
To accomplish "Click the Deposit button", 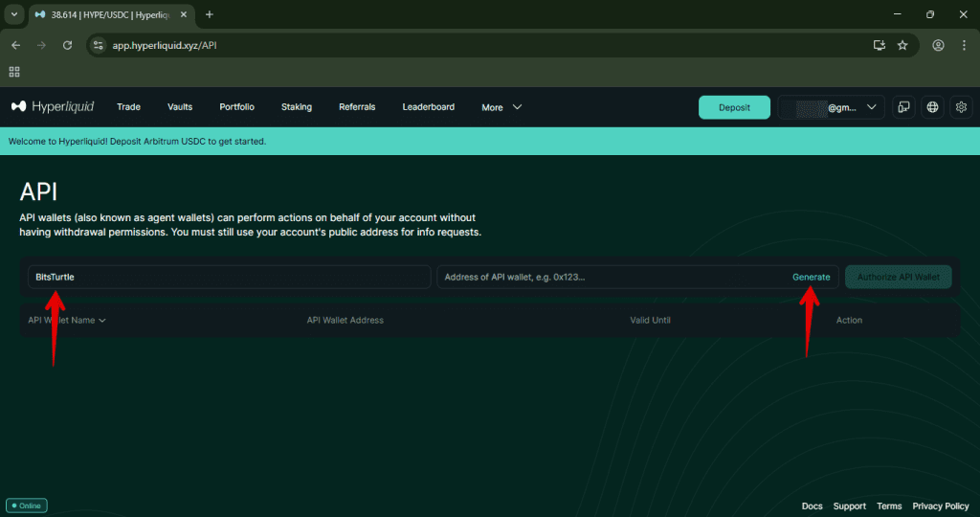I will 734,107.
